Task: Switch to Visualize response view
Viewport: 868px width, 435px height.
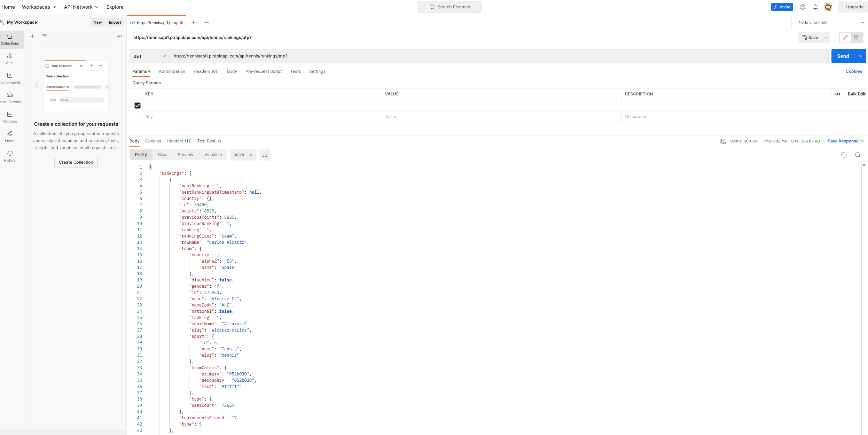Action: pyautogui.click(x=213, y=155)
